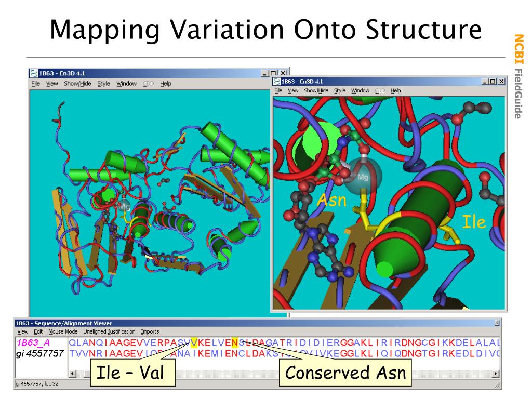
Task: Maximize the right Cn3D 4.1 window
Action: [493, 82]
